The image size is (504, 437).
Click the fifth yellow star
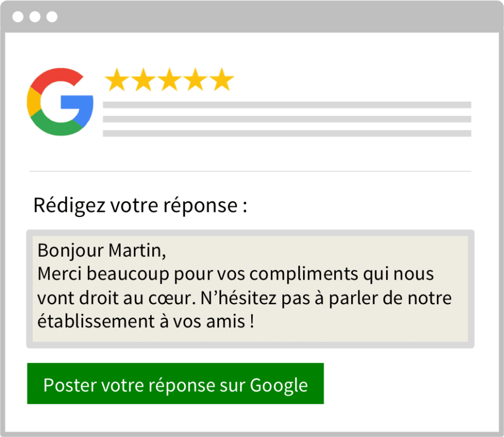tap(222, 80)
